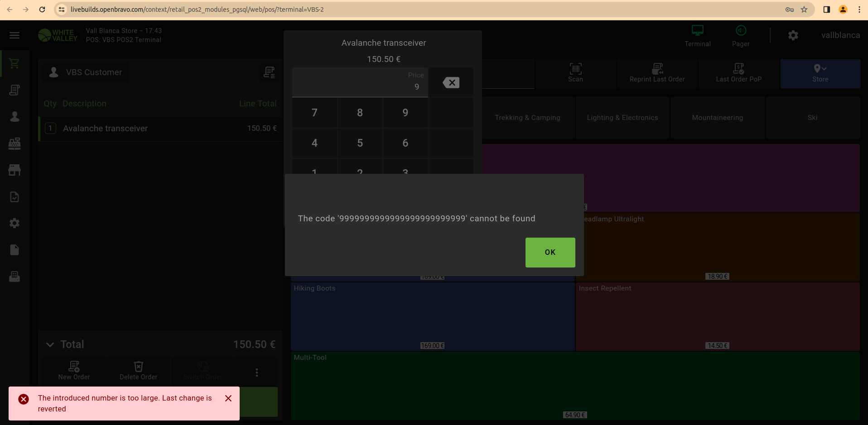Open the storefront sidebar icon
Image resolution: width=868 pixels, height=425 pixels.
pyautogui.click(x=14, y=170)
